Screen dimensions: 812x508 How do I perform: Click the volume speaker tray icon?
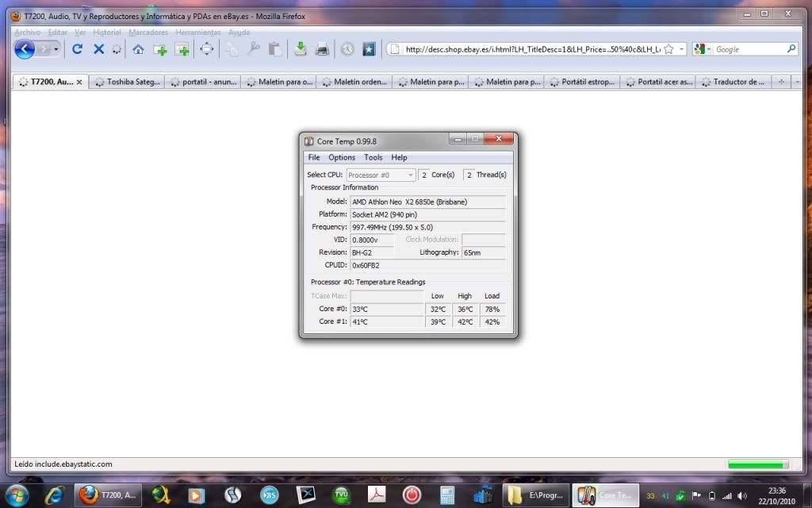click(742, 496)
